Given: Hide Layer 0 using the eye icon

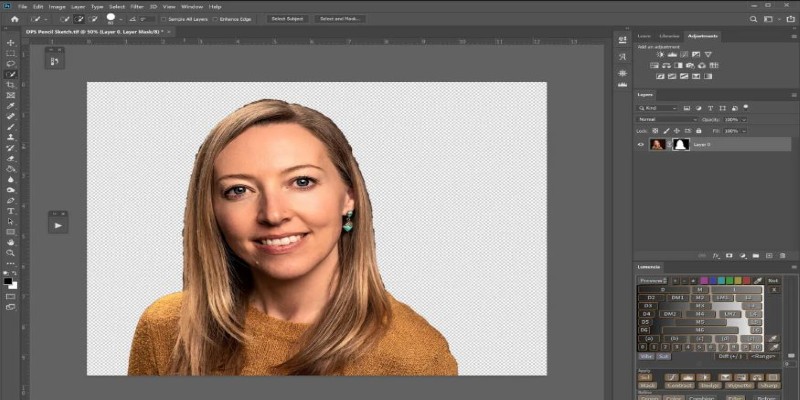Looking at the screenshot, I should pos(642,144).
